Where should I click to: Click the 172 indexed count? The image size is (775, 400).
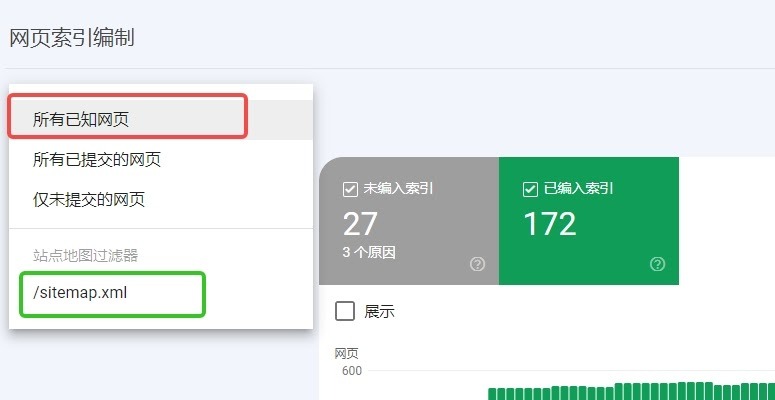(x=550, y=224)
